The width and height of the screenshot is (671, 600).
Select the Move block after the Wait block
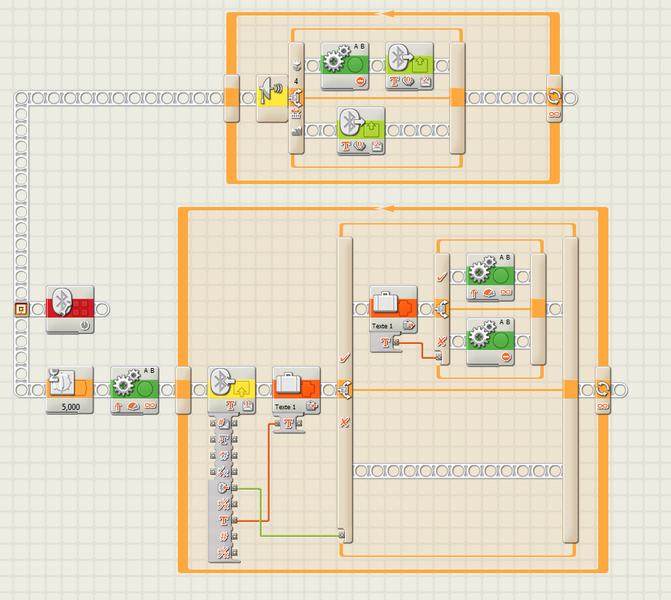pyautogui.click(x=134, y=384)
